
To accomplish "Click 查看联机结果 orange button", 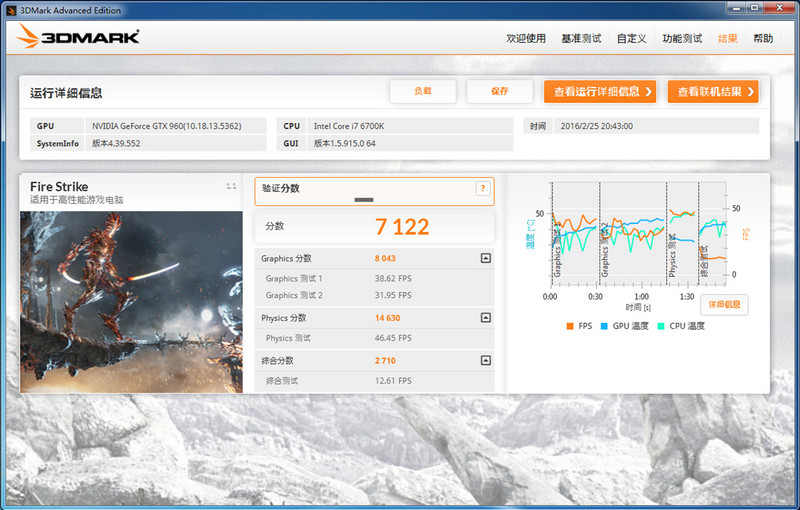I will [x=713, y=92].
